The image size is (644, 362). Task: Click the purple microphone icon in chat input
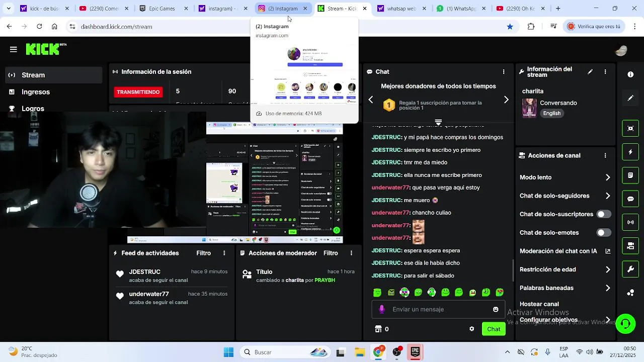(x=382, y=309)
